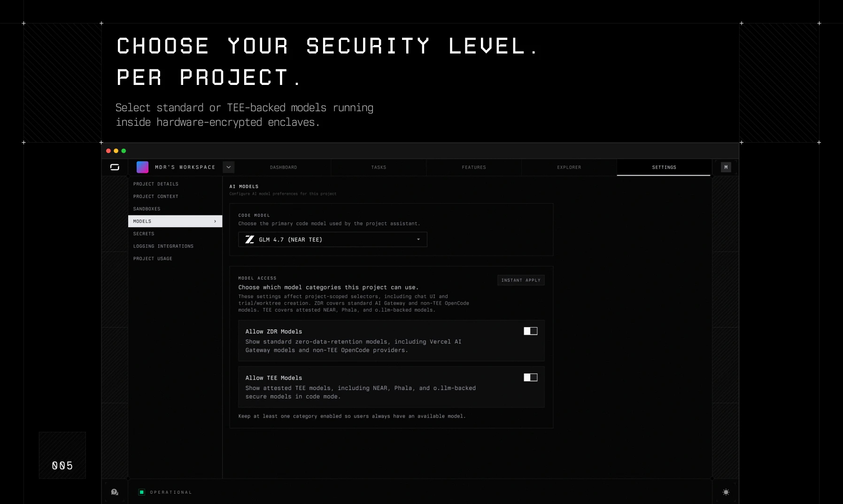Select Secrets in the settings sidebar
Viewport: 843px width, 504px height.
tap(144, 233)
